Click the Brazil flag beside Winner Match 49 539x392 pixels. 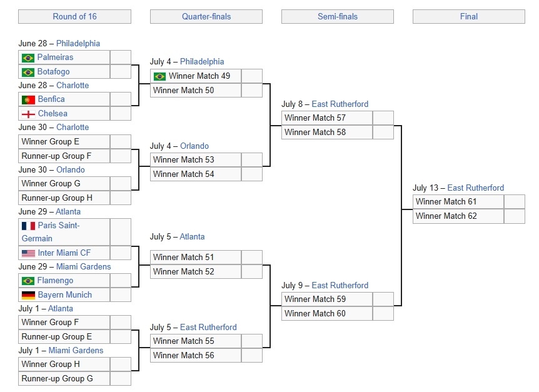159,76
